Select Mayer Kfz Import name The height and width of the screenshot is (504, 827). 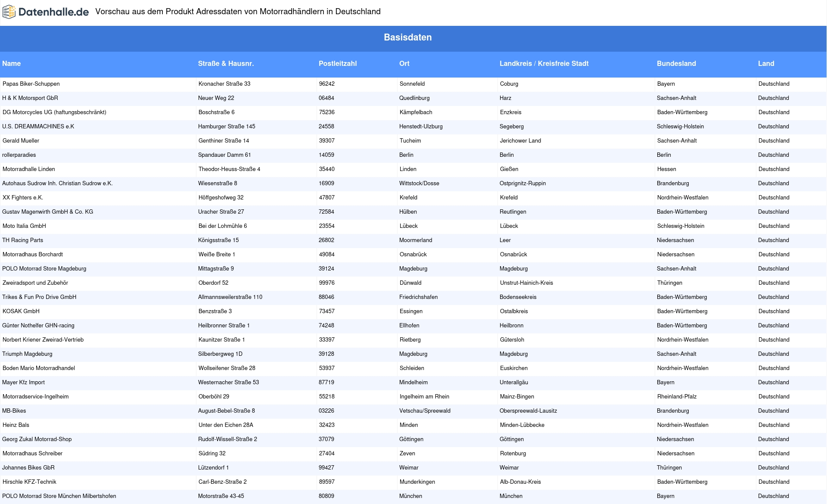(x=23, y=383)
